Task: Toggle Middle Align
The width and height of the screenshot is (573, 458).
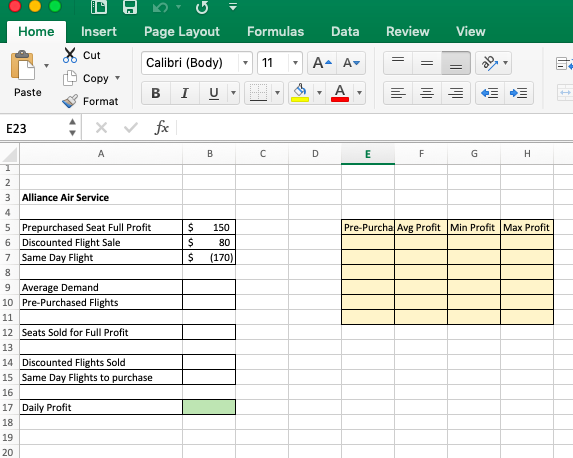Action: pyautogui.click(x=427, y=63)
